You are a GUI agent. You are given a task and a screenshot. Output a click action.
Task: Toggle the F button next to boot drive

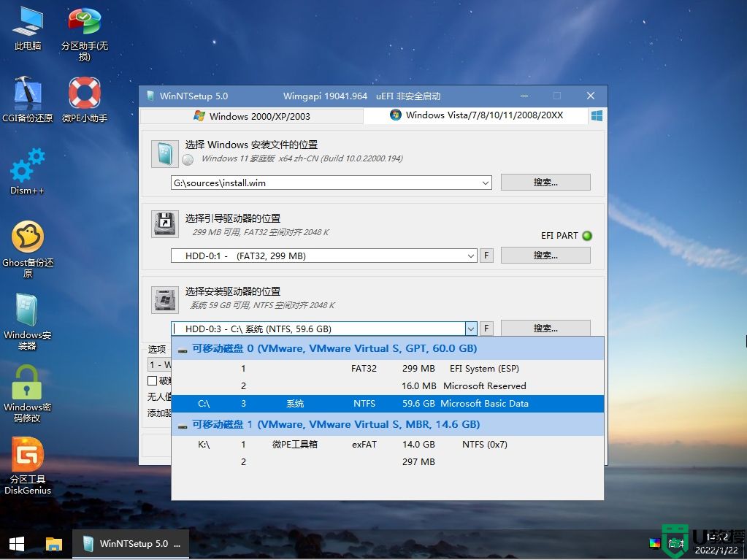click(486, 256)
